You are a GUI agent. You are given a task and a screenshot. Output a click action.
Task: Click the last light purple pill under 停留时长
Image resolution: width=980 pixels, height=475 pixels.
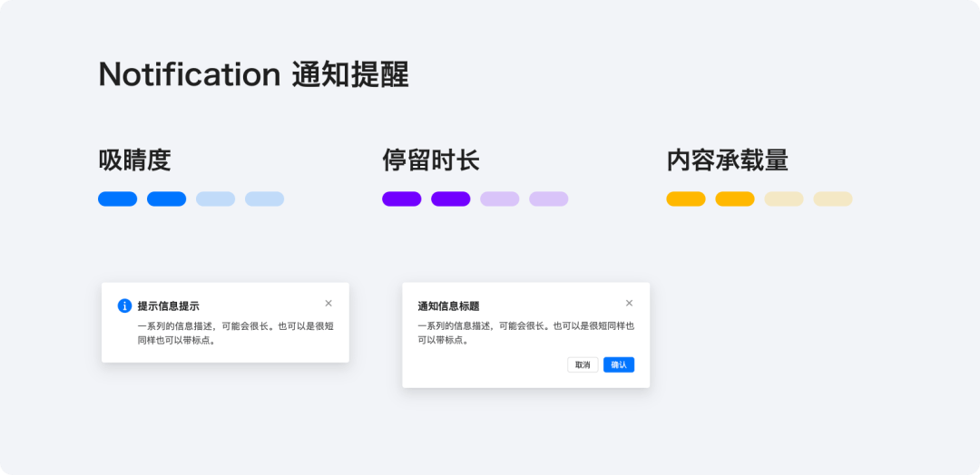click(549, 199)
